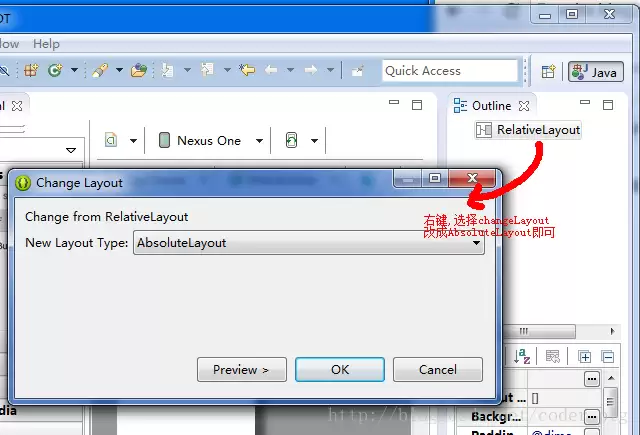Click Change Layout dialog title icon

point(23,183)
